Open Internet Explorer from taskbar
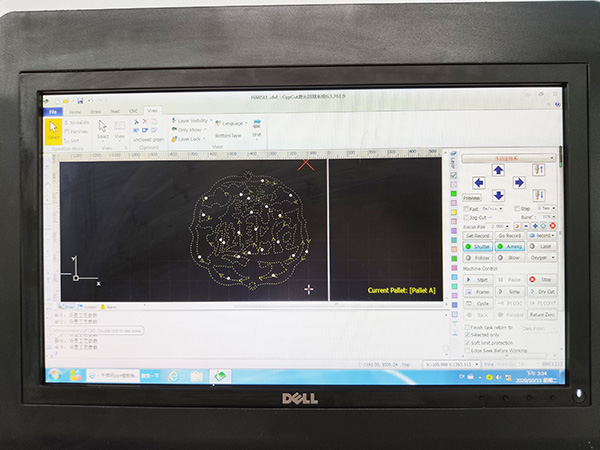The height and width of the screenshot is (450, 600). pyautogui.click(x=173, y=377)
